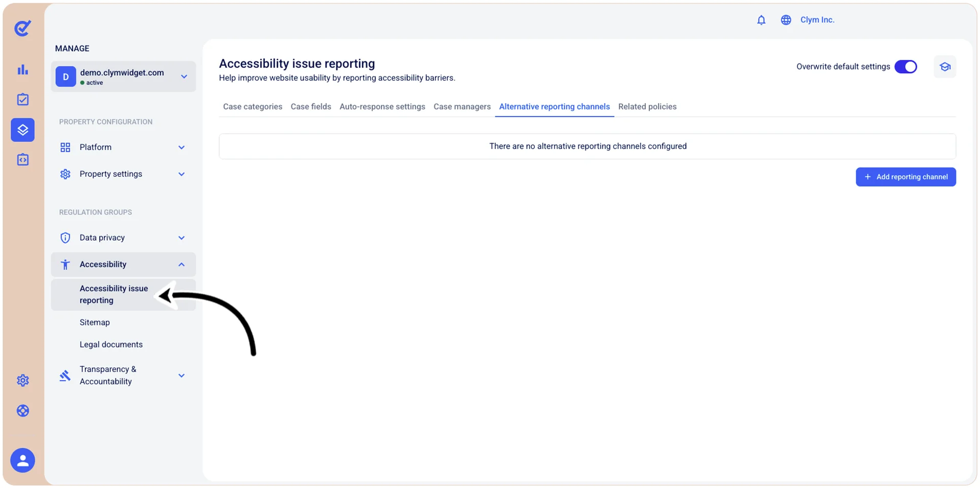Click the Clym logo icon
The image size is (980, 488).
pos(22,28)
